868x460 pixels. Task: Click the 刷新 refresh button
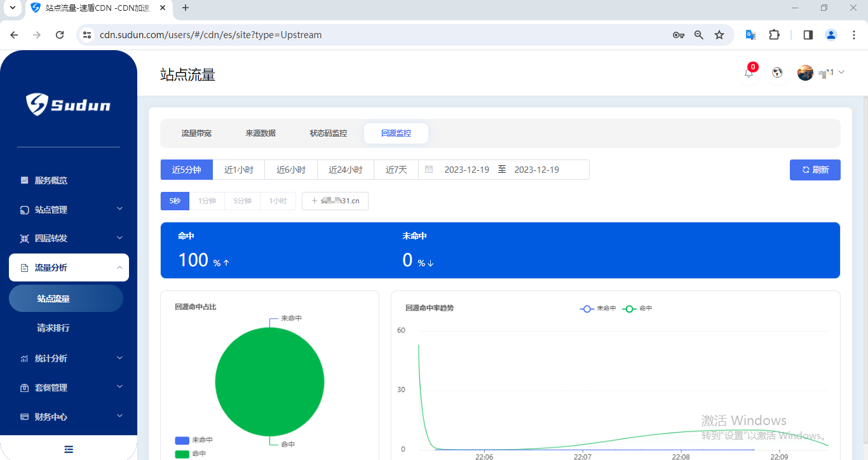815,170
